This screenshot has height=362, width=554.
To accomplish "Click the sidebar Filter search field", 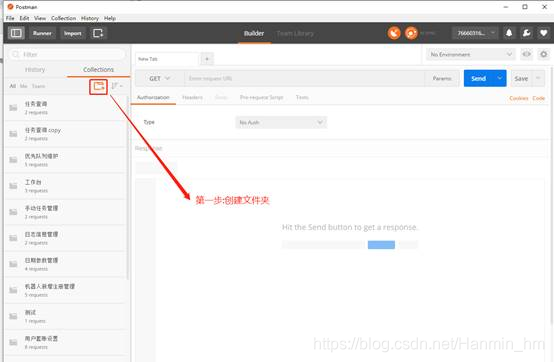I will (67, 54).
